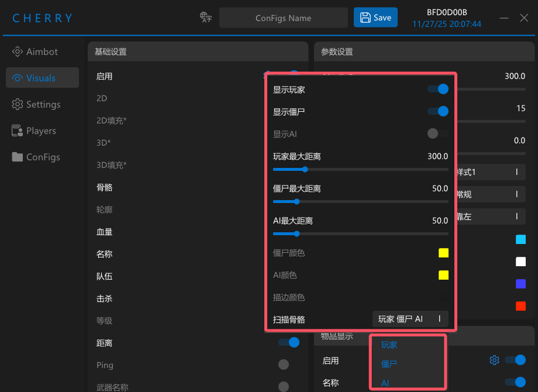This screenshot has height=392, width=538.
Task: Open the 靠左 dropdown
Action: coord(491,216)
